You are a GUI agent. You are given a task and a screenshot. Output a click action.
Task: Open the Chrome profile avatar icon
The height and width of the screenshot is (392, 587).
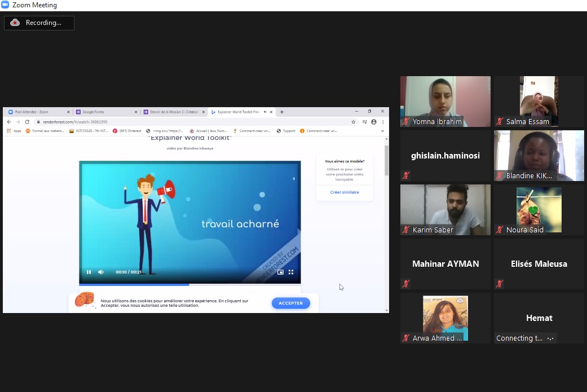(373, 122)
